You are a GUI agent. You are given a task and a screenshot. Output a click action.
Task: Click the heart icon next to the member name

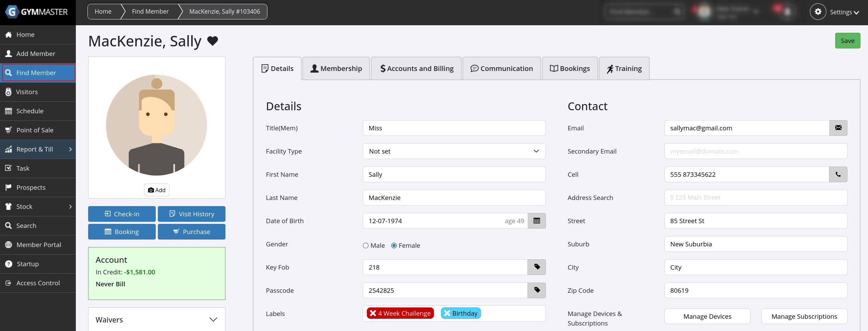212,41
